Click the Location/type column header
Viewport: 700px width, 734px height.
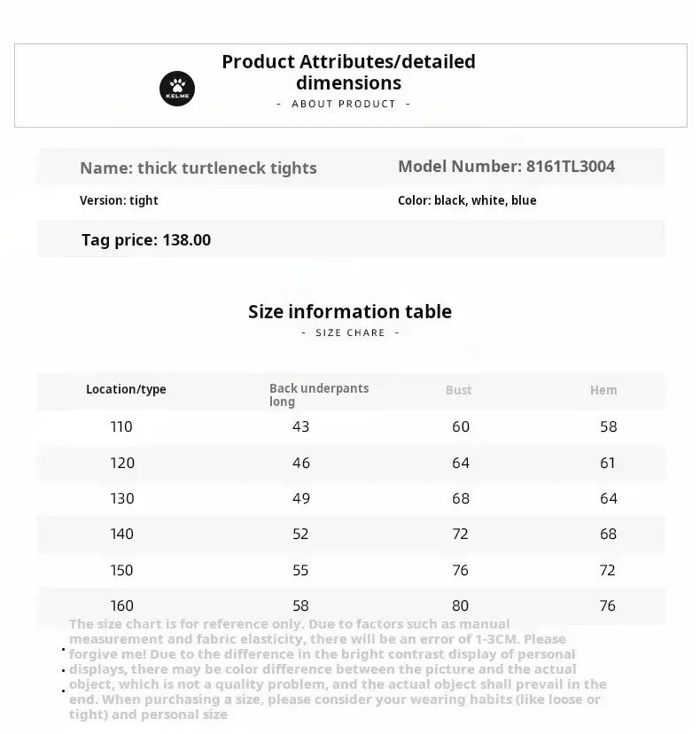click(126, 389)
